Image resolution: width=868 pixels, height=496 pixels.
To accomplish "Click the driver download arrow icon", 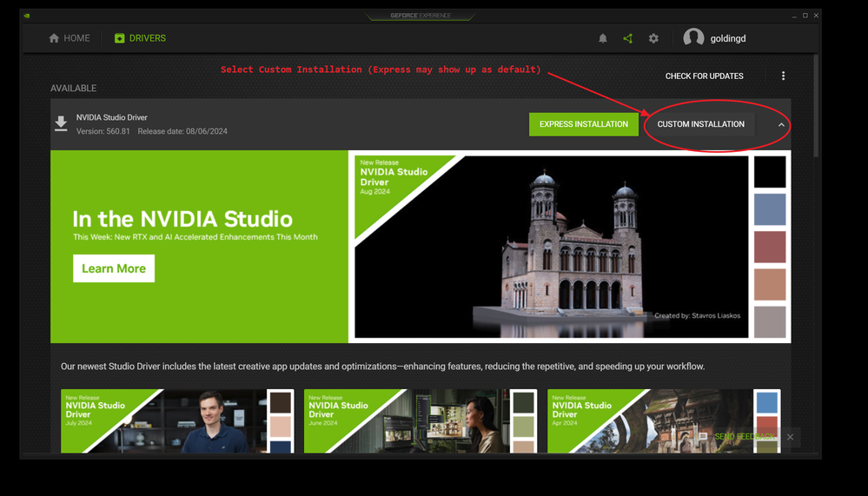I will (x=61, y=124).
